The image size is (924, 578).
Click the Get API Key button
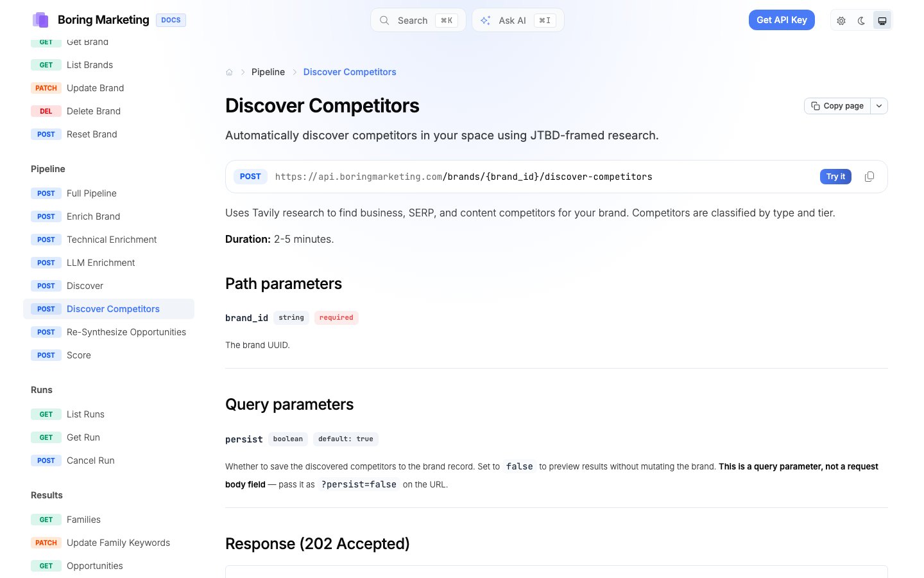coord(782,20)
